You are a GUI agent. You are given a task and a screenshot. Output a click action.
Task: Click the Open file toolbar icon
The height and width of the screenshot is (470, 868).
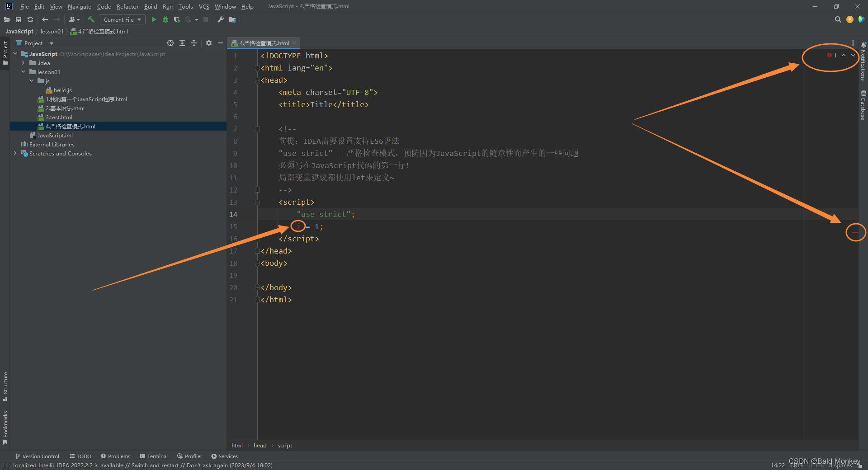[x=7, y=19]
